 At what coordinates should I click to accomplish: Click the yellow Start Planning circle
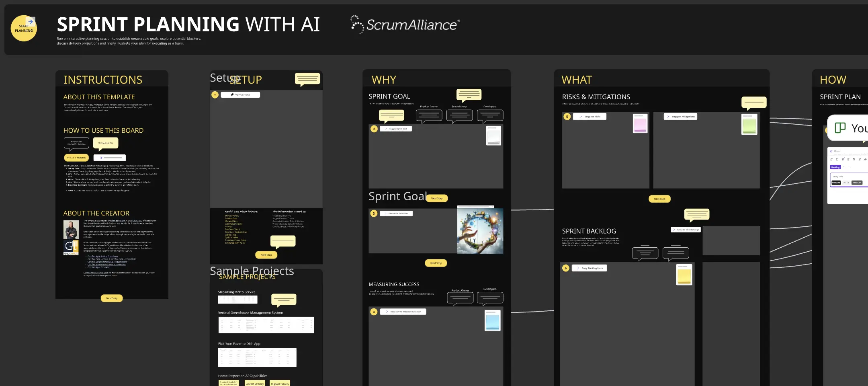coord(24,29)
